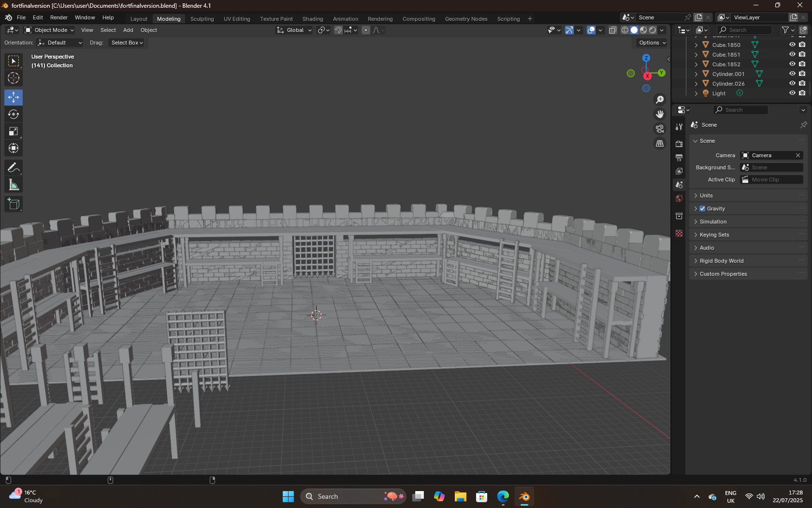812x508 pixels.
Task: Expand Cube.1851 in outliner
Action: 696,55
